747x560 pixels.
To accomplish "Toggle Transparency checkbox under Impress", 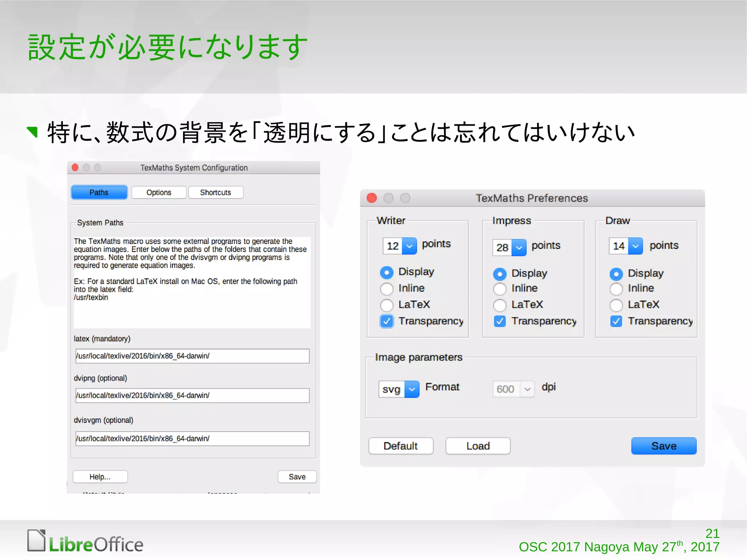I will [x=500, y=321].
